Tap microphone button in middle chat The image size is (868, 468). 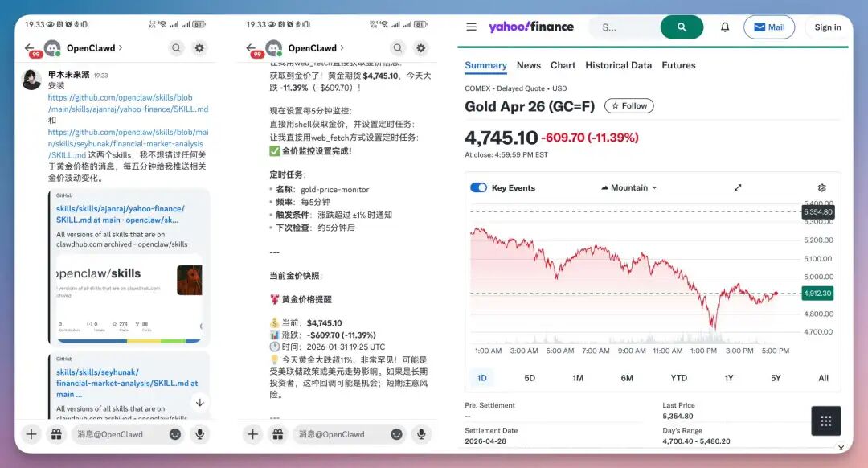[x=421, y=434]
